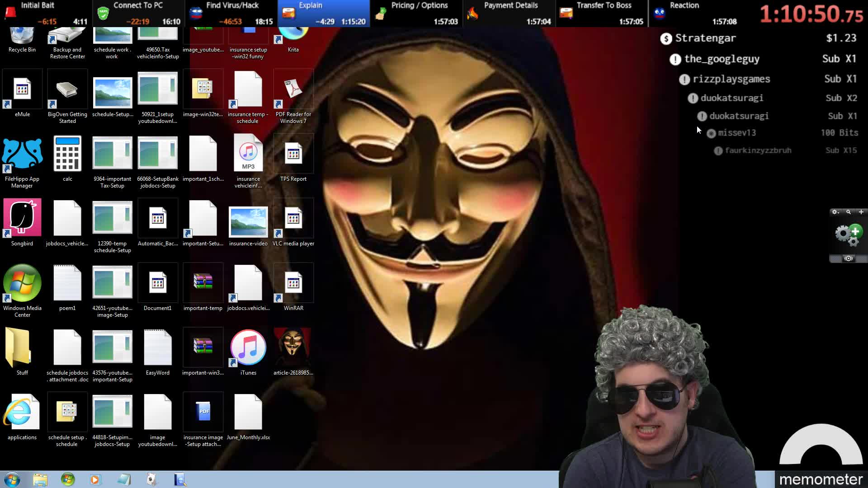Viewport: 868px width, 488px height.
Task: Open the jobdocs_vehicle... blank file
Action: 67,218
